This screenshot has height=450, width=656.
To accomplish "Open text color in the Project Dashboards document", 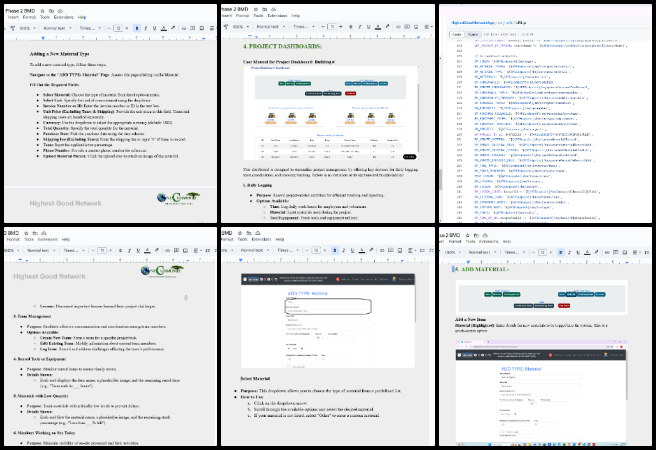I will coord(378,26).
